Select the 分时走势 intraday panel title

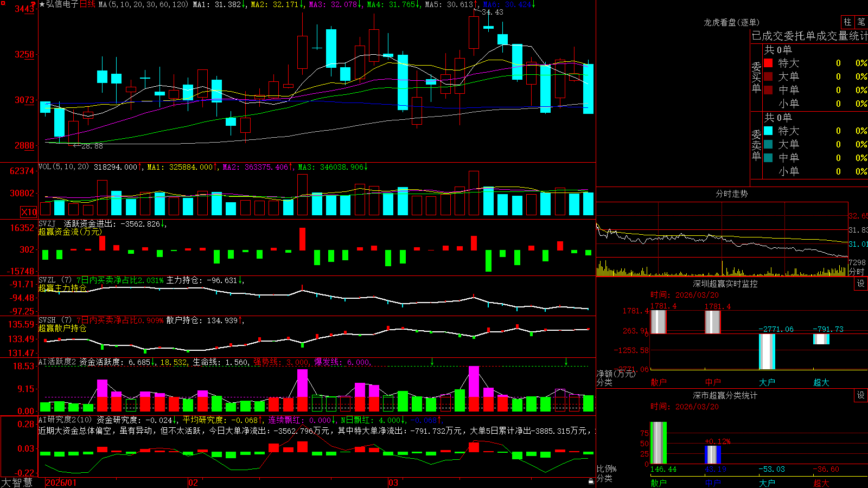731,194
